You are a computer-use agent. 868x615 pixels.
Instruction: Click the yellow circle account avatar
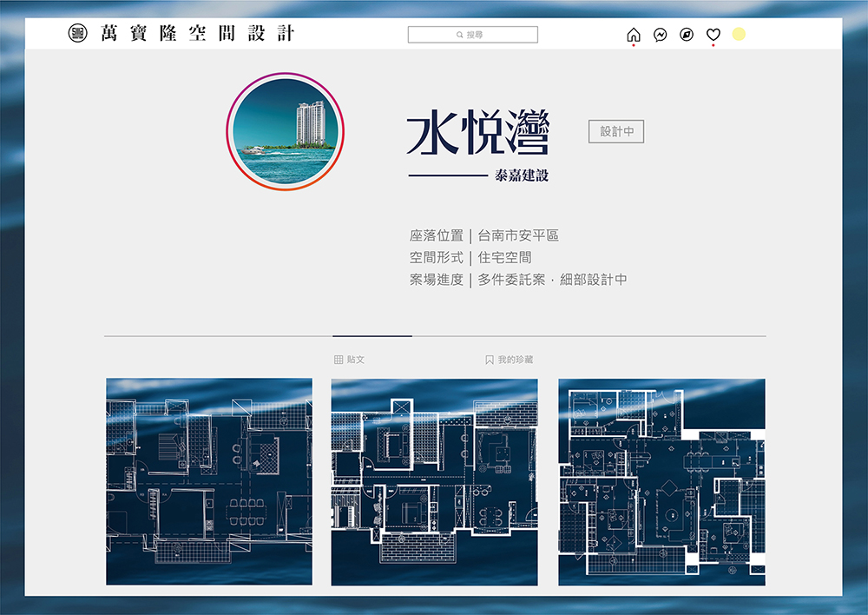(739, 35)
